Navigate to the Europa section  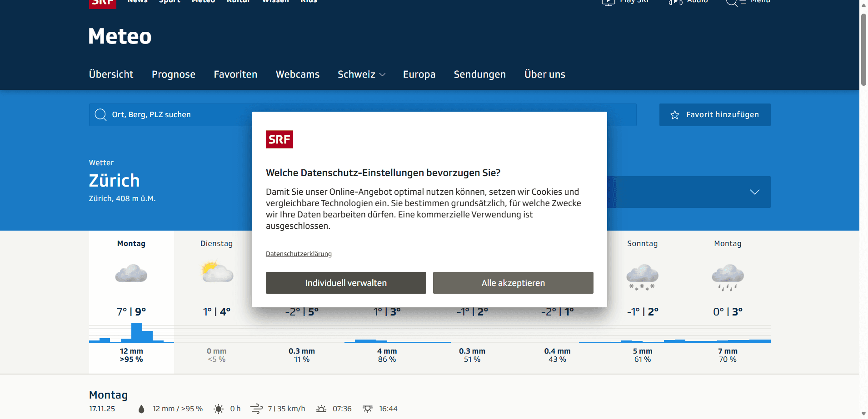(419, 74)
